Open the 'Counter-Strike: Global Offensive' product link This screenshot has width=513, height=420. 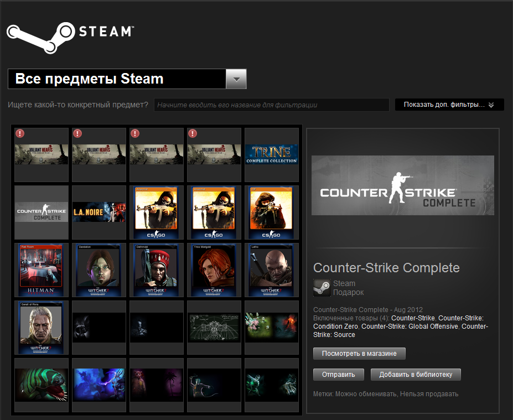tap(410, 326)
